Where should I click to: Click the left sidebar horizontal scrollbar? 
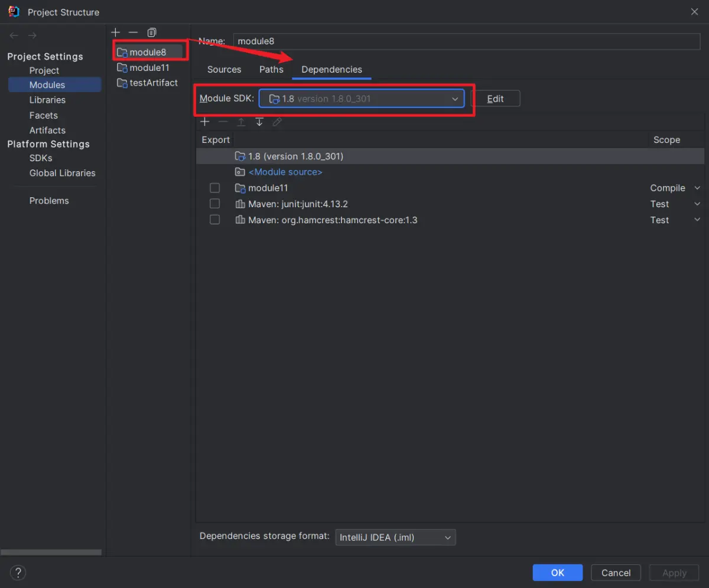(x=51, y=553)
